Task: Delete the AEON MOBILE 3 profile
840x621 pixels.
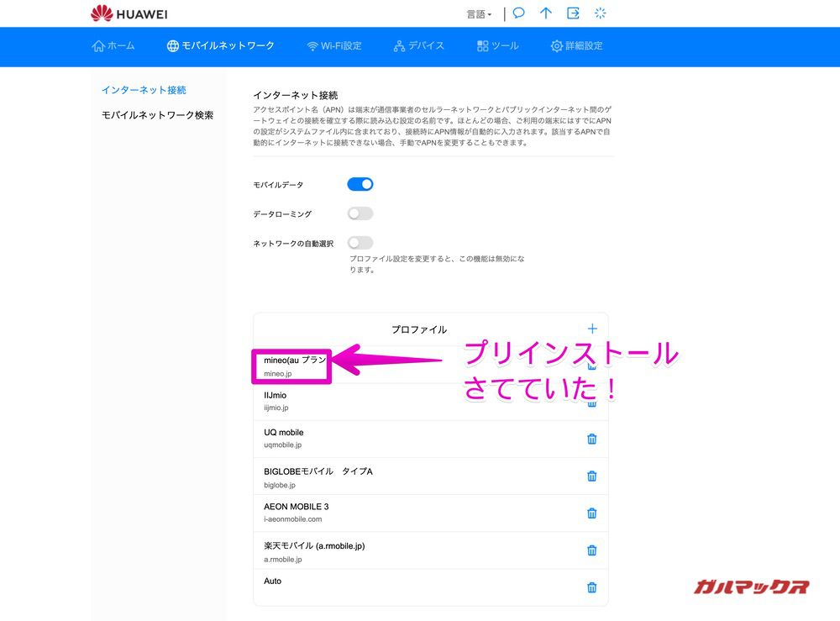Action: pyautogui.click(x=591, y=513)
